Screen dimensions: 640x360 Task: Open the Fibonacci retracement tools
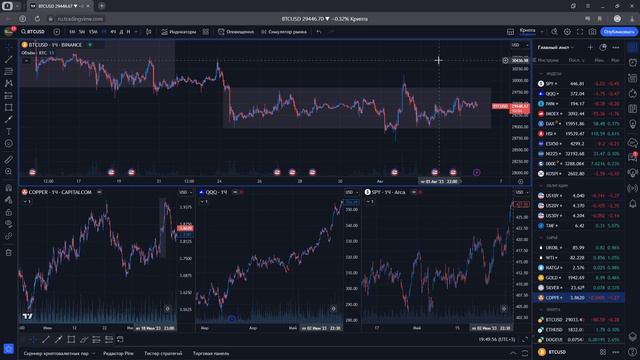coord(9,71)
